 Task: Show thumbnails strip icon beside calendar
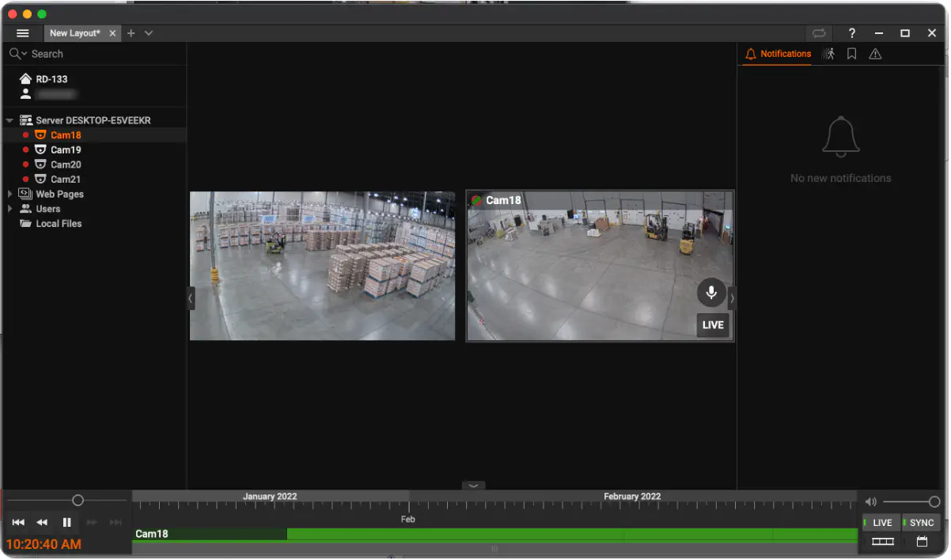pyautogui.click(x=882, y=542)
